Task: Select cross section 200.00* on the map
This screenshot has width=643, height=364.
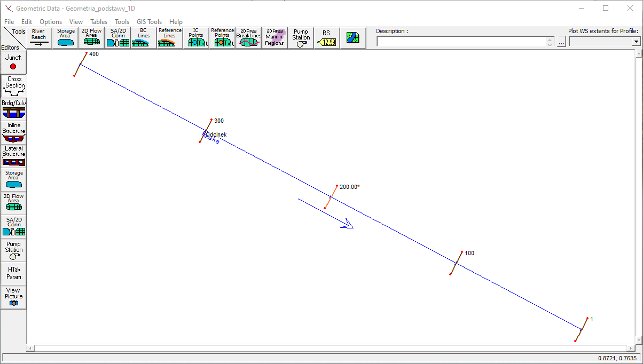Action: click(331, 197)
